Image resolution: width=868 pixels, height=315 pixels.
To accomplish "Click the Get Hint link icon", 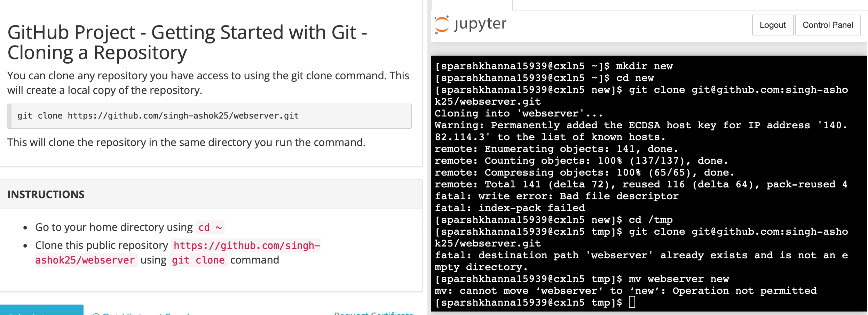I will click(x=96, y=314).
